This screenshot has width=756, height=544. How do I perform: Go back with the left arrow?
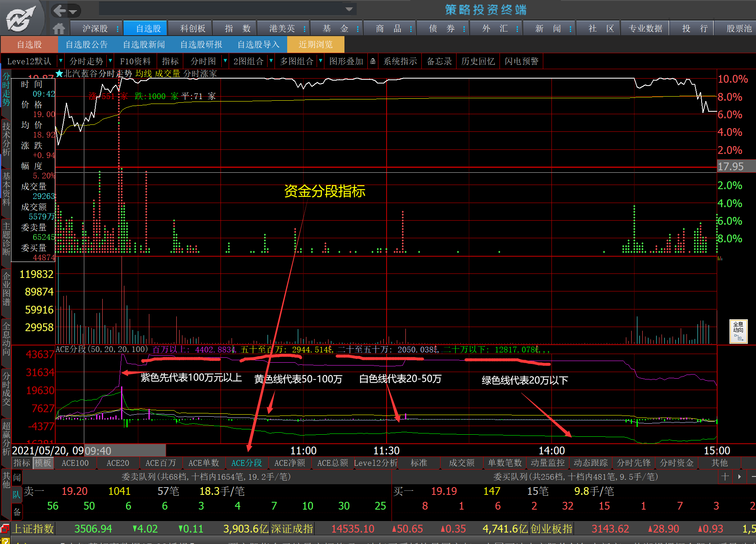(60, 11)
